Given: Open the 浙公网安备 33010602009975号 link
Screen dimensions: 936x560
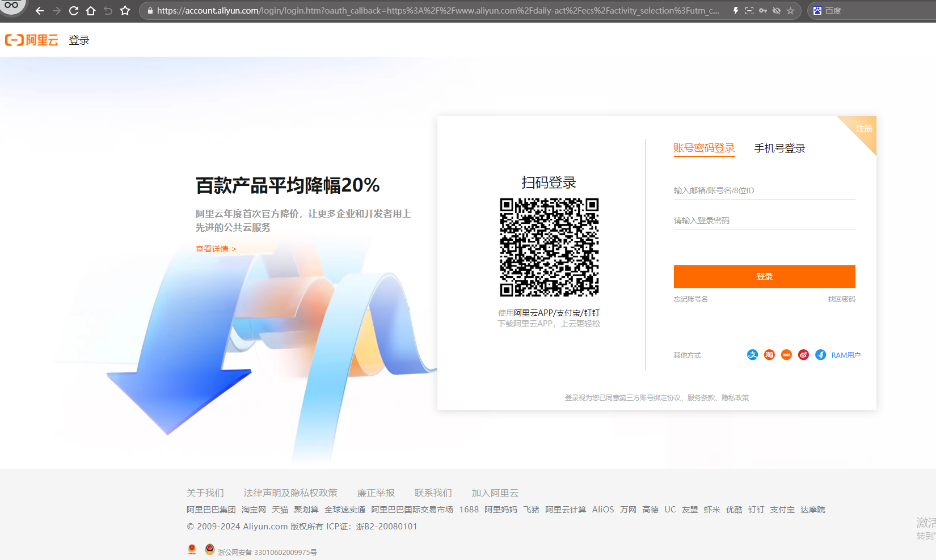Looking at the screenshot, I should click(x=267, y=552).
